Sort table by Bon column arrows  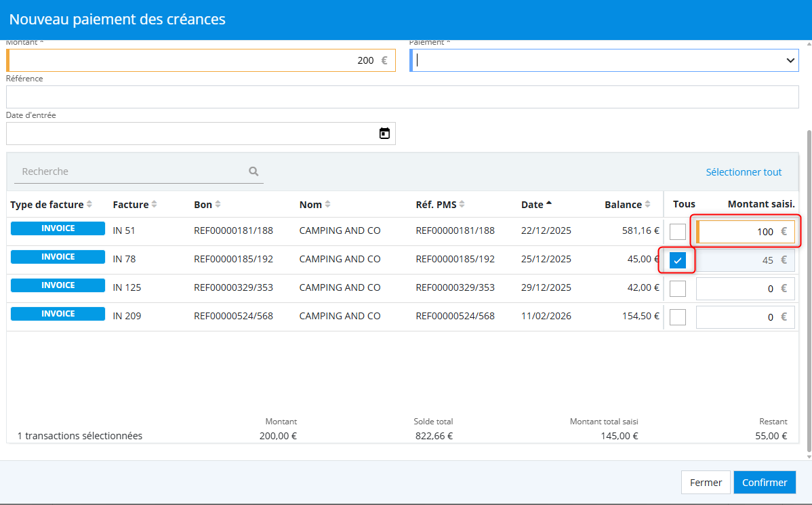pyautogui.click(x=218, y=205)
